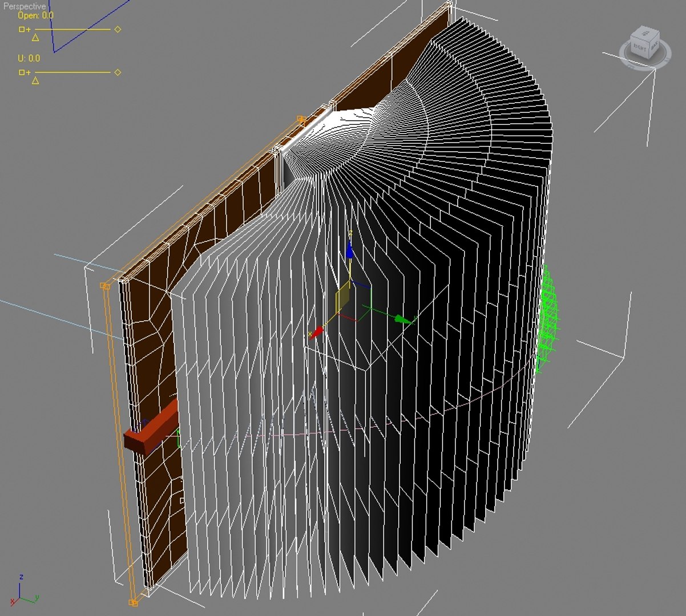Screen dimensions: 686x616
Task: Click the yellow plane handle of the gizmo
Action: (x=342, y=299)
